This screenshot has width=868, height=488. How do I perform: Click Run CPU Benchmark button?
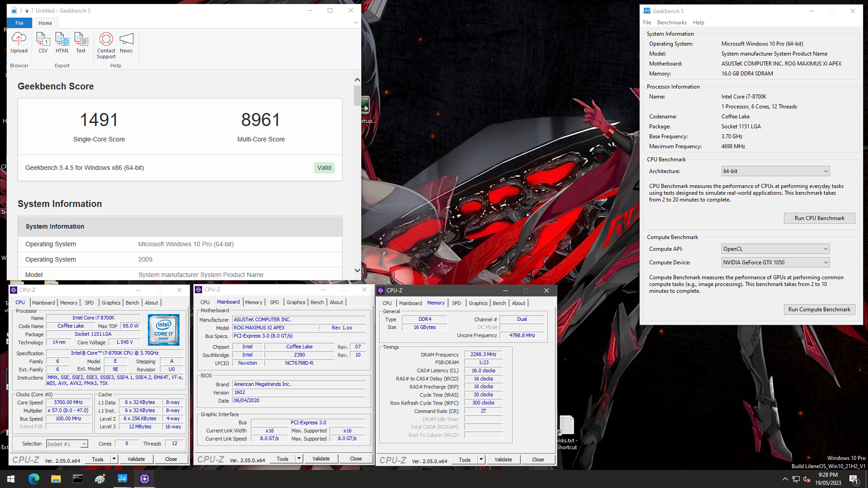tap(819, 218)
